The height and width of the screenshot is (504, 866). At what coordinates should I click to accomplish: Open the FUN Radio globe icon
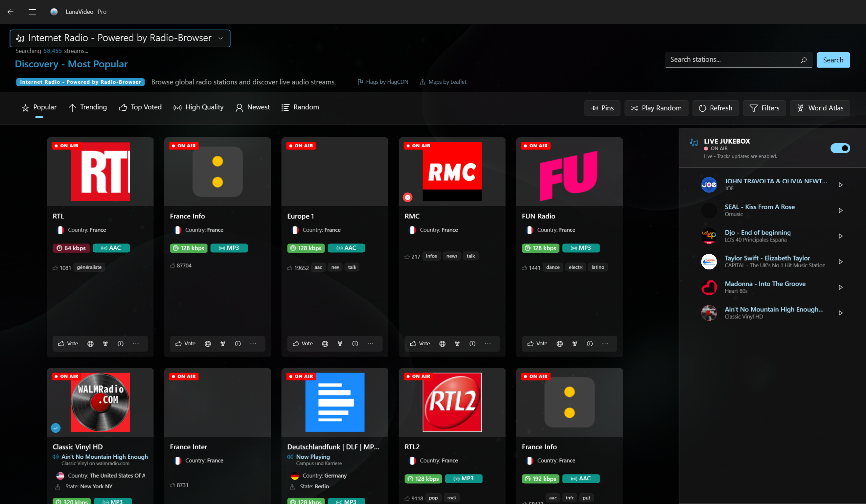pos(560,343)
